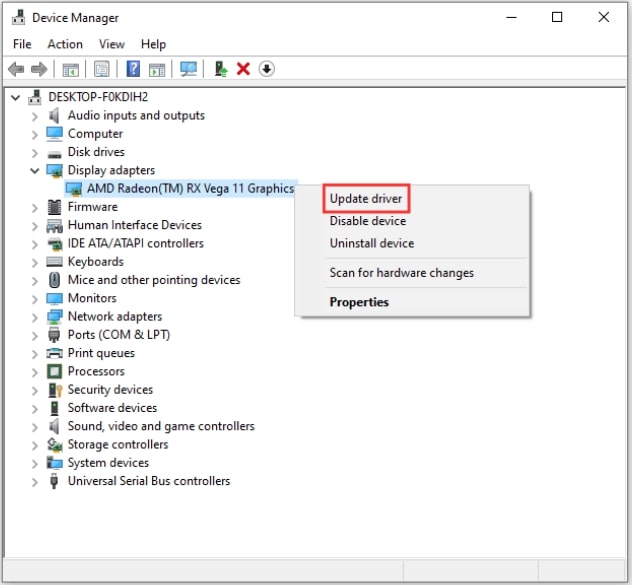Open the View menu
632x585 pixels.
pos(112,44)
